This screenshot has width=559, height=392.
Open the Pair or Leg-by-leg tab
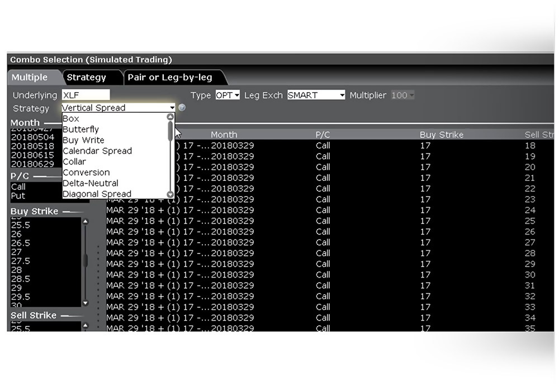pos(169,78)
